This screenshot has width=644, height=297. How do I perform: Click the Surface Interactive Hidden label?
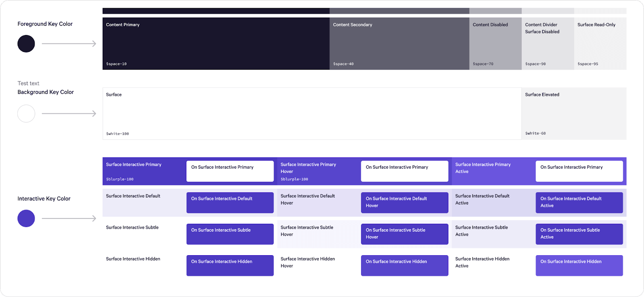133,259
